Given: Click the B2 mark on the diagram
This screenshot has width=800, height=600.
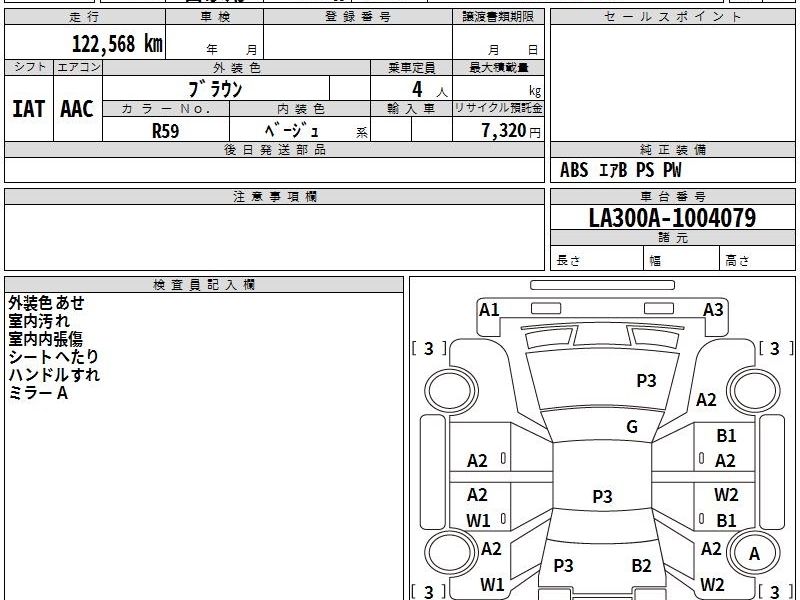Looking at the screenshot, I should 641,565.
